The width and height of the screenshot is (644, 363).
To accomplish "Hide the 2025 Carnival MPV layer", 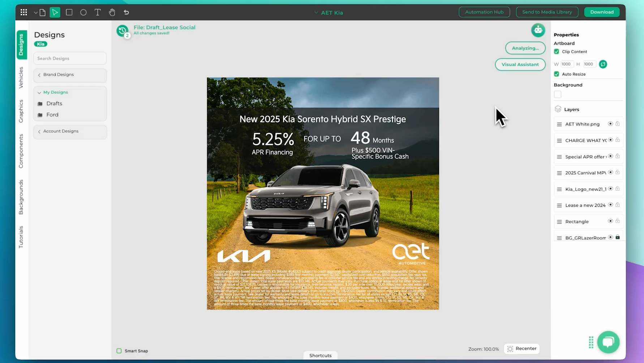I will (610, 172).
